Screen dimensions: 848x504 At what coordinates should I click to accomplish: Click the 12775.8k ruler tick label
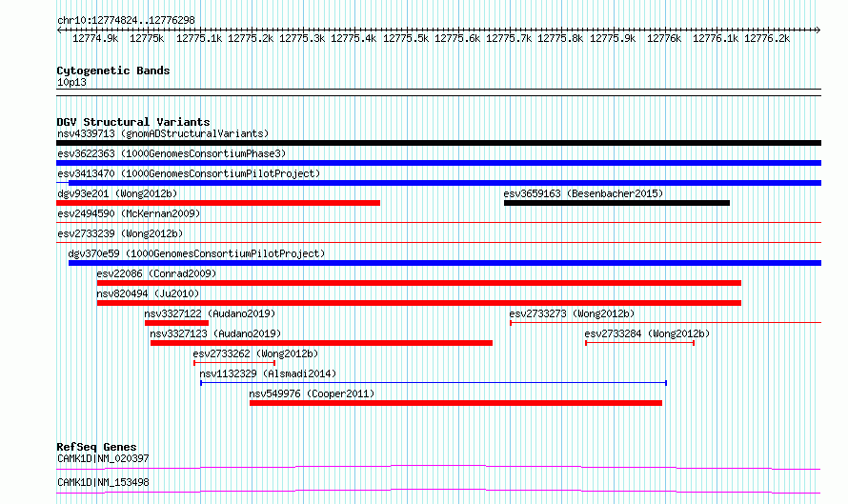tap(560, 38)
